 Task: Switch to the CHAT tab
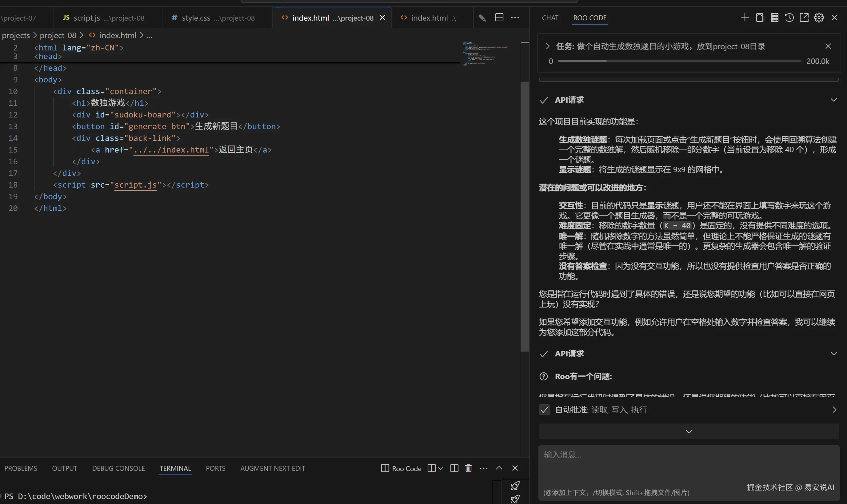(x=550, y=18)
